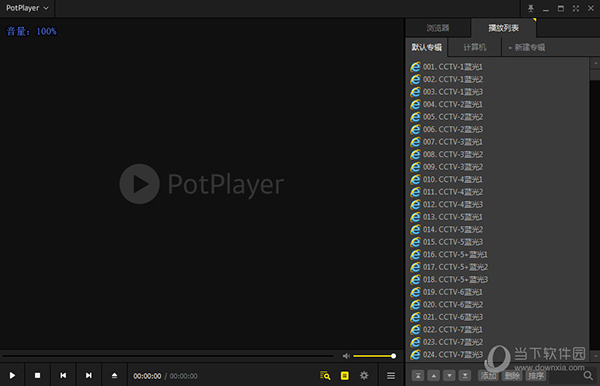Select 014. CCTV-5 playlist item
Viewport: 600px width, 386px height.
tap(497, 230)
